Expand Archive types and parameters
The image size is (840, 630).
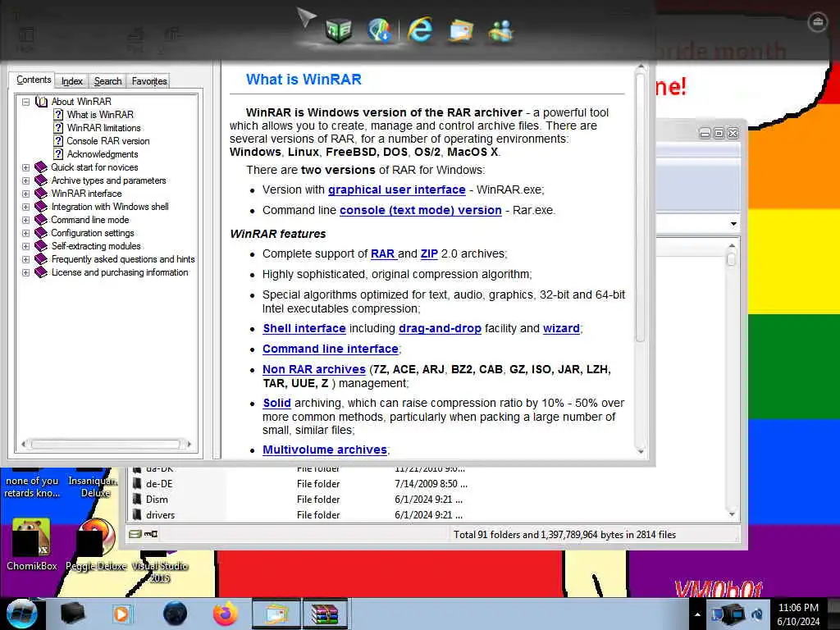click(25, 180)
